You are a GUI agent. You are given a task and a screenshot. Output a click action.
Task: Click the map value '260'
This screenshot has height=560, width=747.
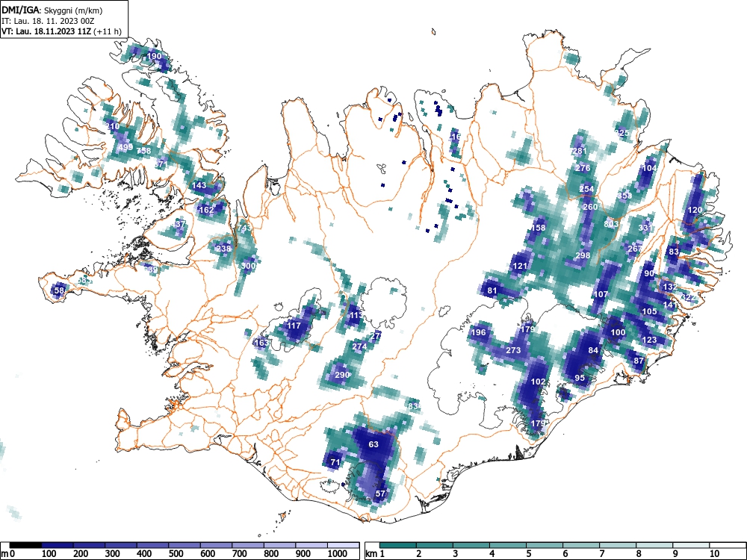(590, 207)
